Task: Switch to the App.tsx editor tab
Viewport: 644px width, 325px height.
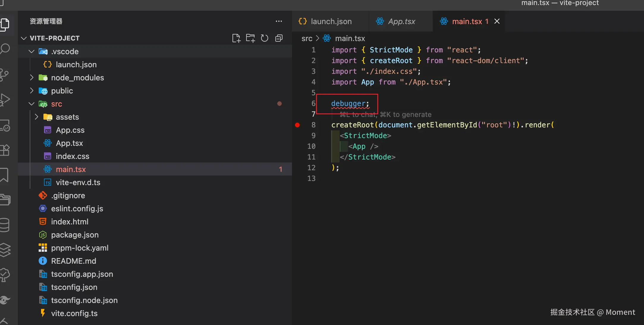Action: 401,21
